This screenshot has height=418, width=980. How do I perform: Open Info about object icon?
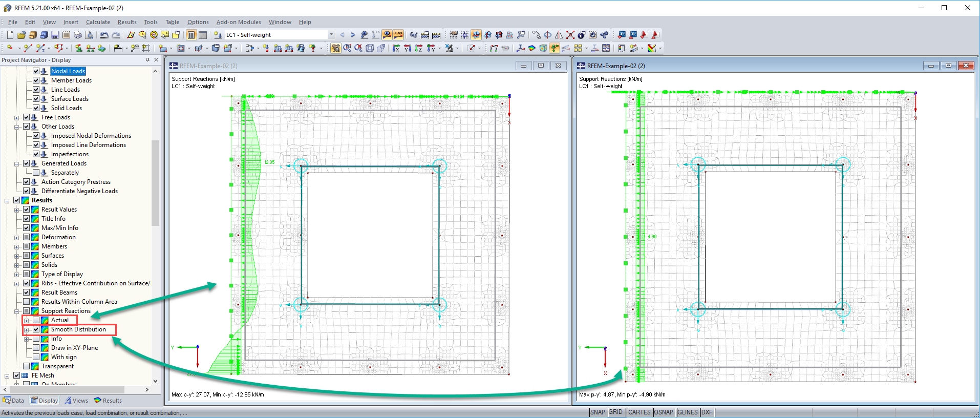[581, 35]
